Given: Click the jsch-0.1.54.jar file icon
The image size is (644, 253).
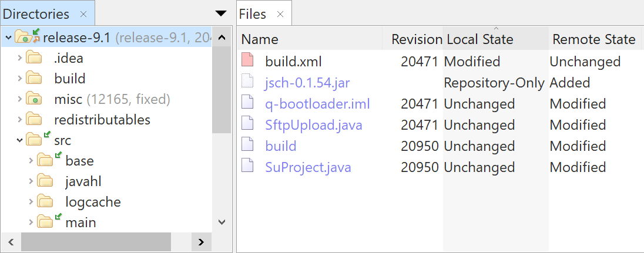Looking at the screenshot, I should [x=248, y=83].
